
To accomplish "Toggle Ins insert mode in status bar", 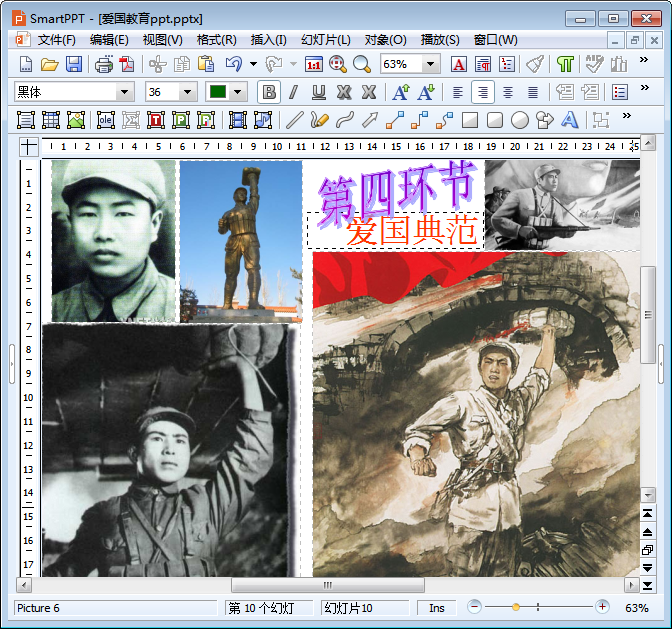I will [x=437, y=608].
